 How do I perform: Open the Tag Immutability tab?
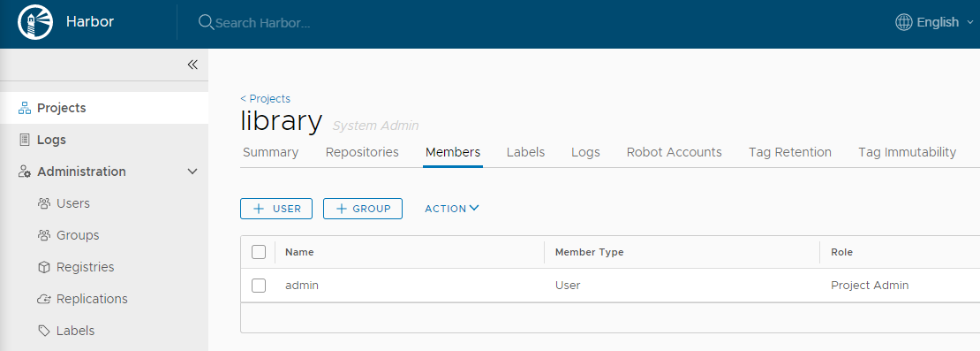point(907,152)
